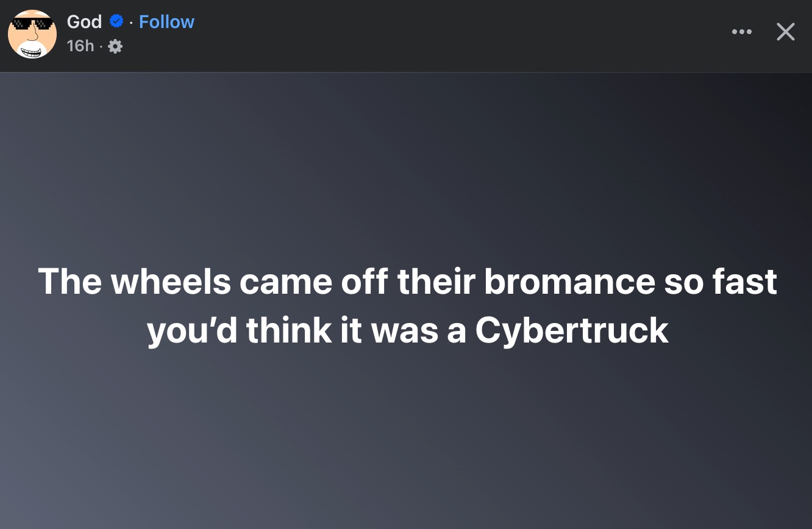Click "you'd think" in the post text
The image size is (812, 529).
(239, 331)
